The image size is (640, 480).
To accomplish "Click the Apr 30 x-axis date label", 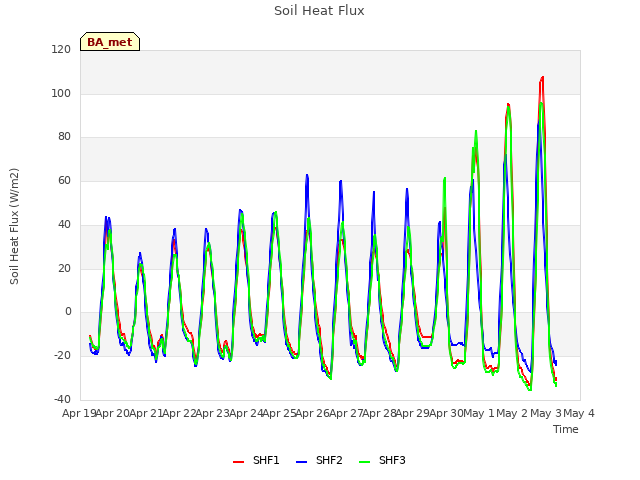I will 447,413.
